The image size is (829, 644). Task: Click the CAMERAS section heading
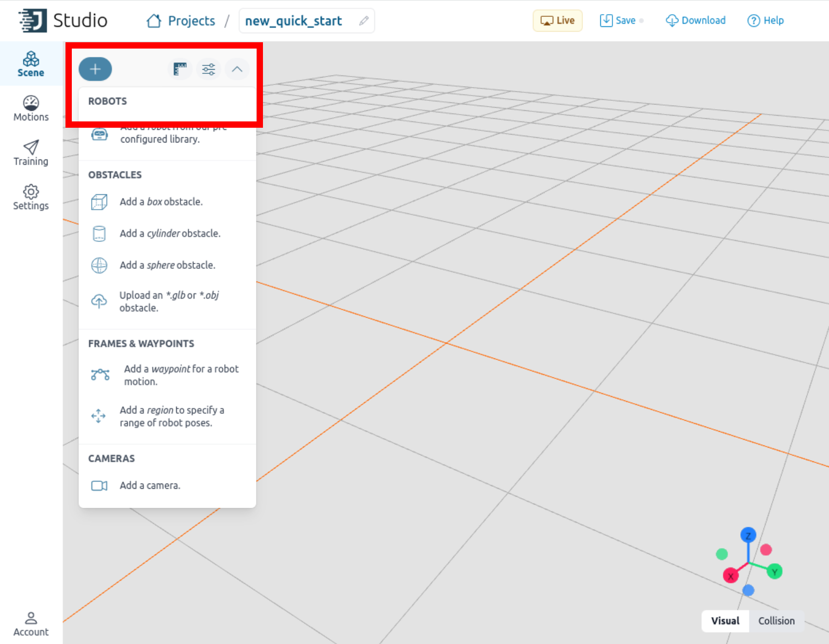tap(111, 459)
